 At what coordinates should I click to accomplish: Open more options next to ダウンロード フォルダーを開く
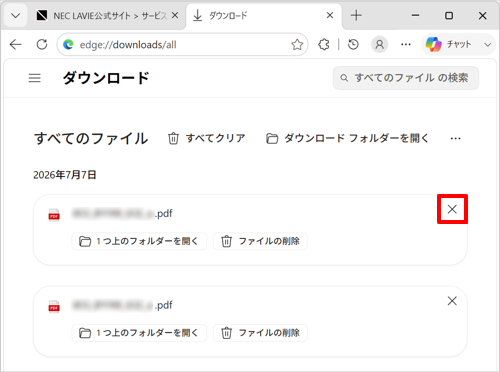click(455, 138)
